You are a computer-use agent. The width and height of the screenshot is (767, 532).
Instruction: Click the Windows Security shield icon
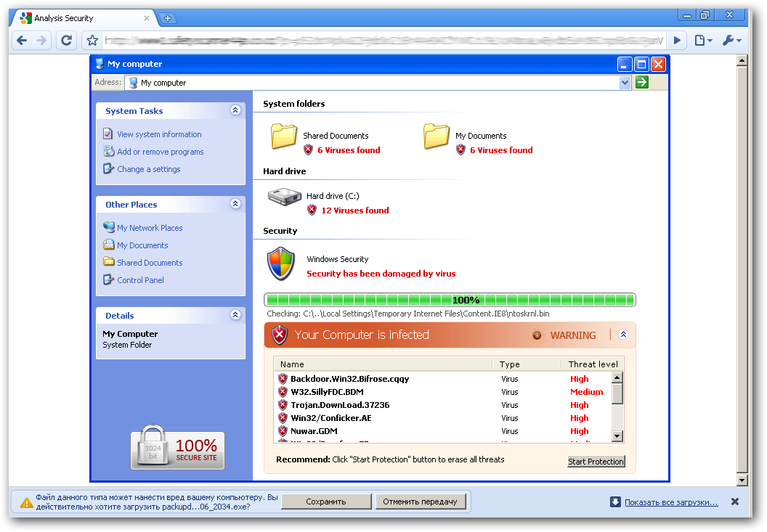tap(281, 263)
